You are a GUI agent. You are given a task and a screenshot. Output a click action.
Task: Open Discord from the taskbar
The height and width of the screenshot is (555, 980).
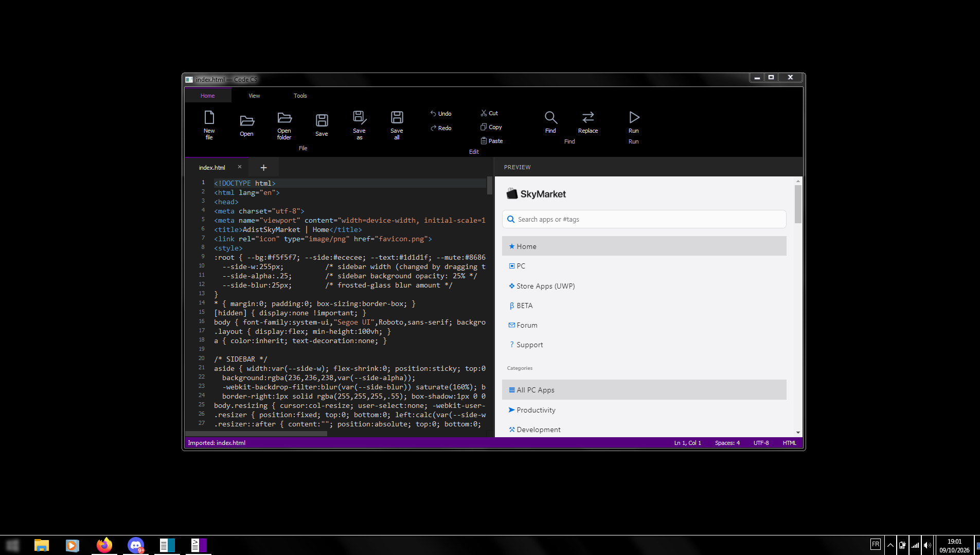coord(136,545)
